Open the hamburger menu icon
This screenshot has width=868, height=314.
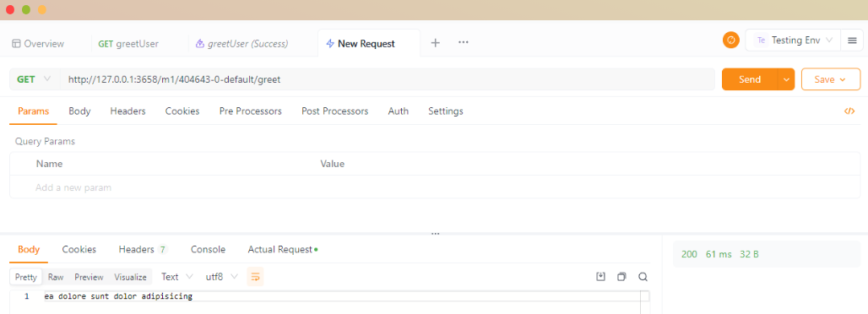[852, 40]
